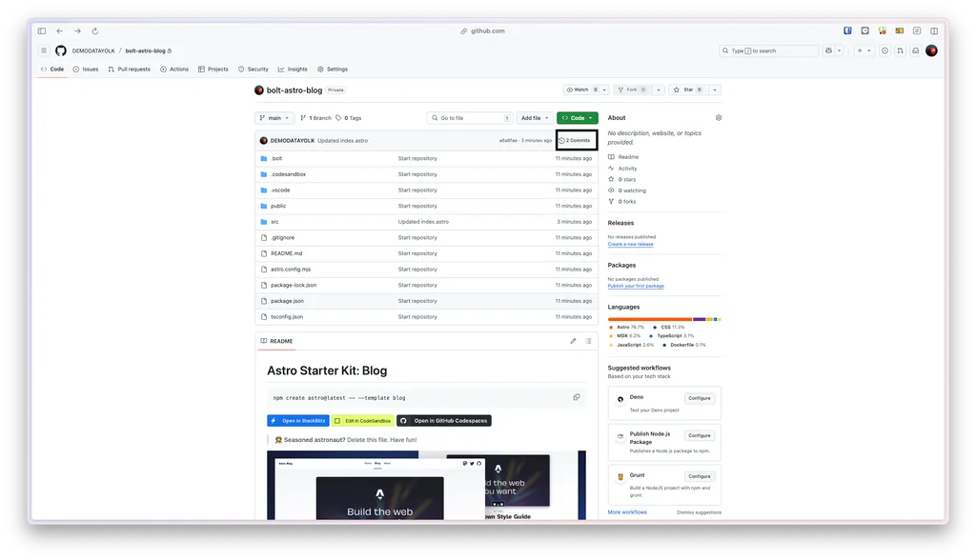Open the public folder

278,206
